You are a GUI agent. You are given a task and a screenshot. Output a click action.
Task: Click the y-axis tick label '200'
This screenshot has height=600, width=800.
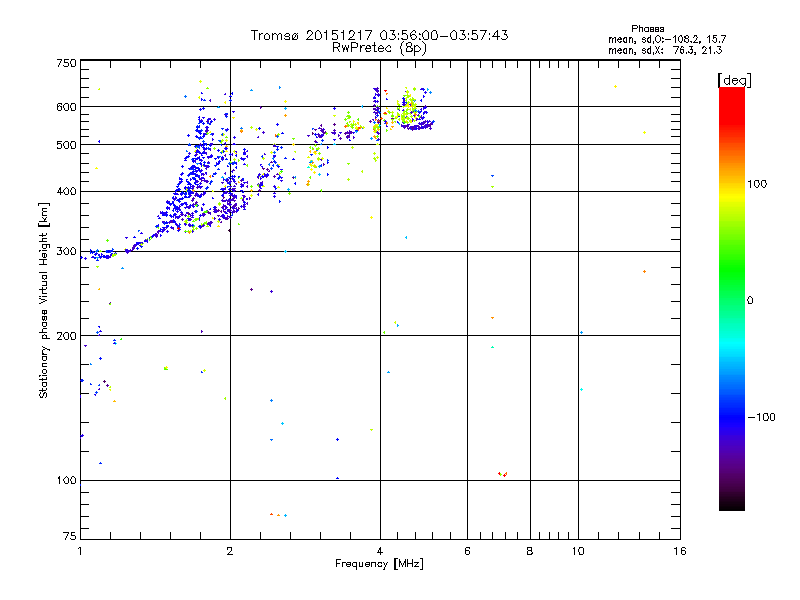tap(66, 336)
